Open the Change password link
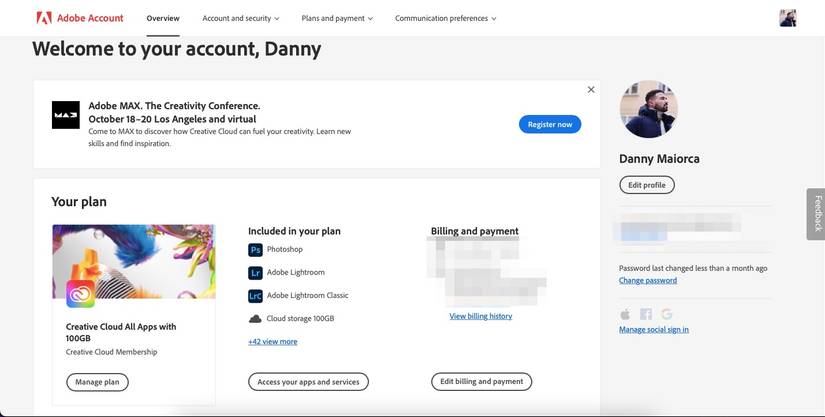This screenshot has height=417, width=825. [646, 280]
